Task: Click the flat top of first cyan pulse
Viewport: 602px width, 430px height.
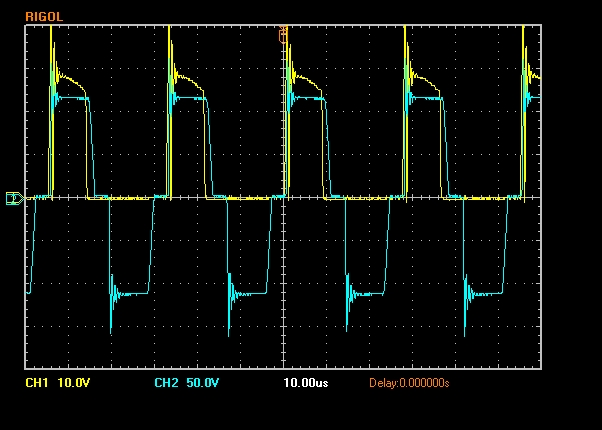Action: [x=72, y=97]
